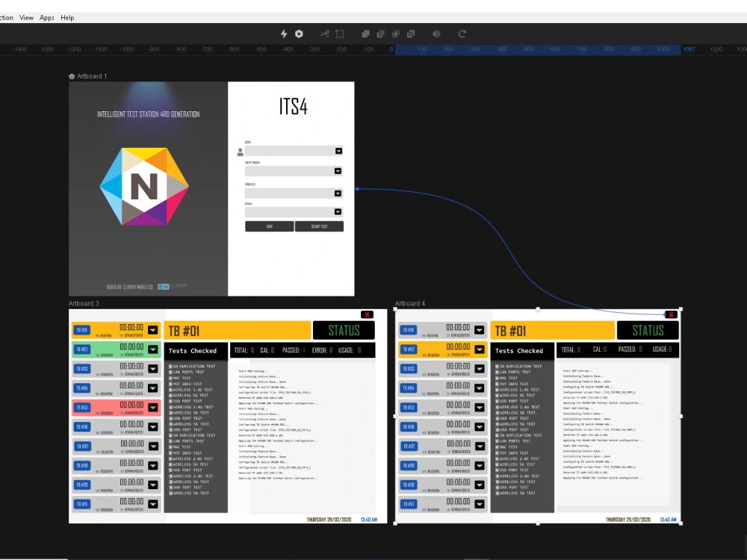Viewport: 747px width, 560px height.
Task: Apply the Exclude Overlap boolean icon
Action: [411, 34]
